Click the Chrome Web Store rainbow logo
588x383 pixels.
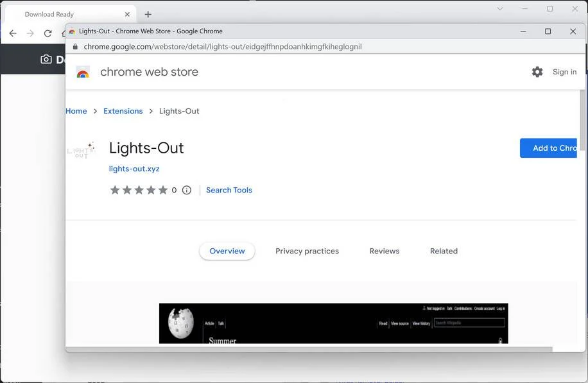point(83,72)
